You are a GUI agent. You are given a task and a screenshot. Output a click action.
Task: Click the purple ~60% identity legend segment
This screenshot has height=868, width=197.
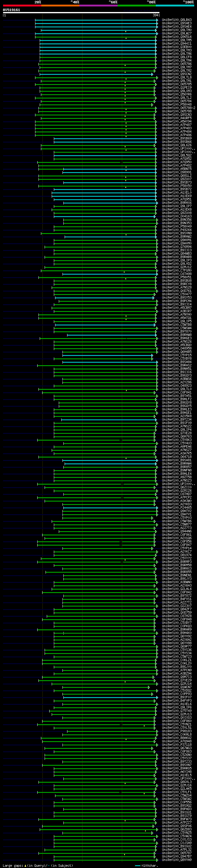tap(98, 6)
